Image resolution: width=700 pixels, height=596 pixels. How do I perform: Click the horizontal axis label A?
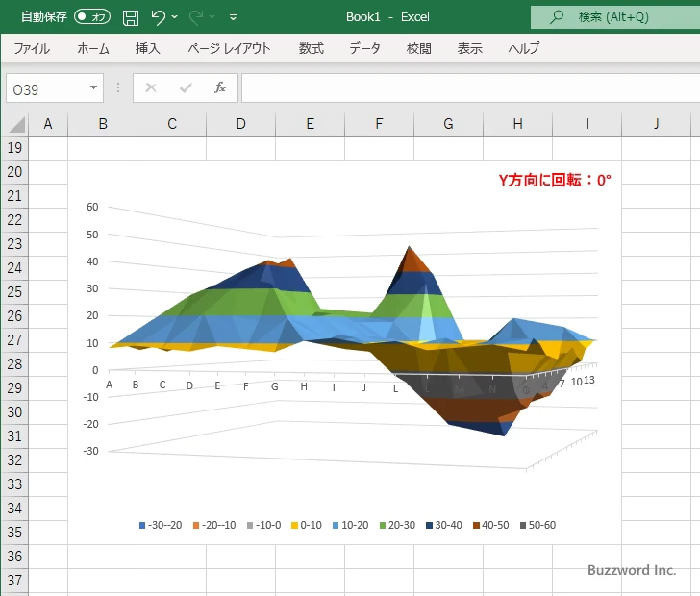[x=109, y=385]
